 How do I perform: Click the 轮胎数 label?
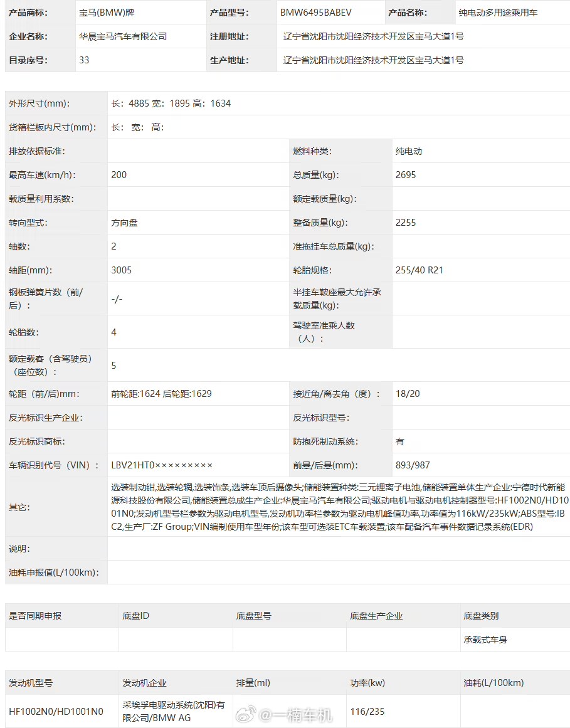pos(24,332)
